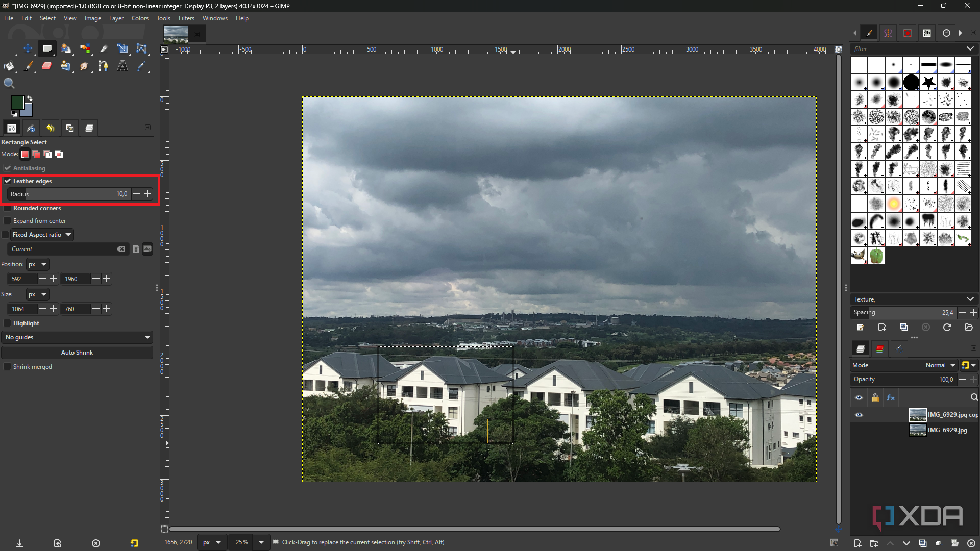Open the Colors menu
This screenshot has height=551, width=980.
(140, 18)
